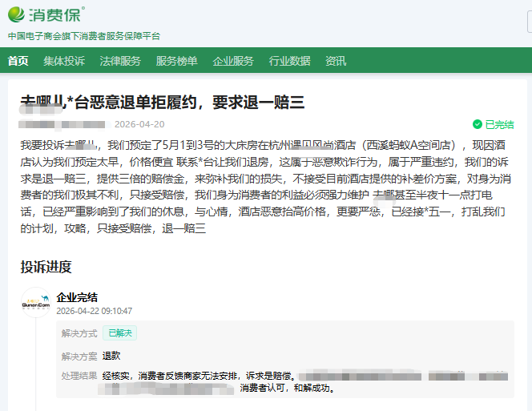Image resolution: width=532 pixels, height=411 pixels.
Task: Click the complaint title about 退一赔三
Action: point(162,102)
